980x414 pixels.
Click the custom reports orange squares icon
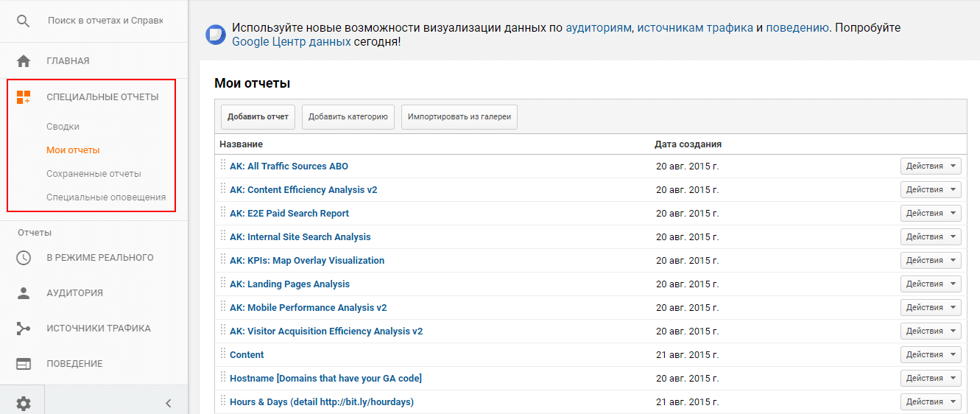coord(24,97)
